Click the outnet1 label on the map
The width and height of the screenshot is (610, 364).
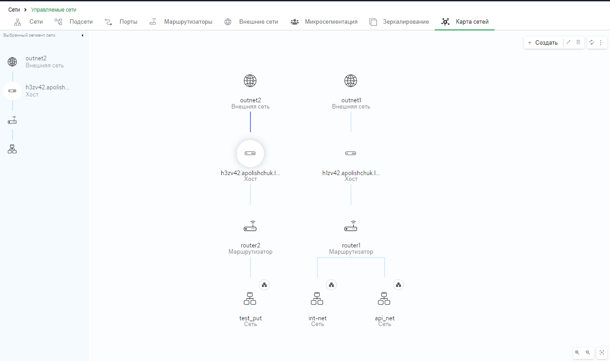click(x=351, y=100)
